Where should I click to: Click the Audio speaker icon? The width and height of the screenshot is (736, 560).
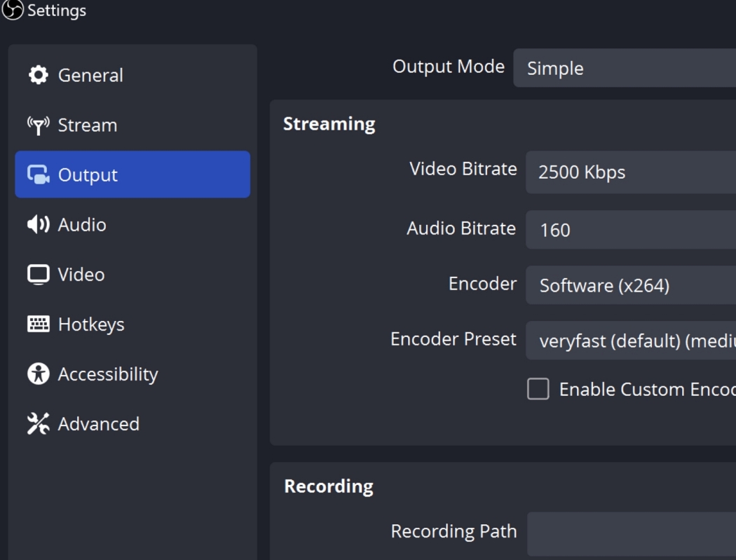coord(38,224)
